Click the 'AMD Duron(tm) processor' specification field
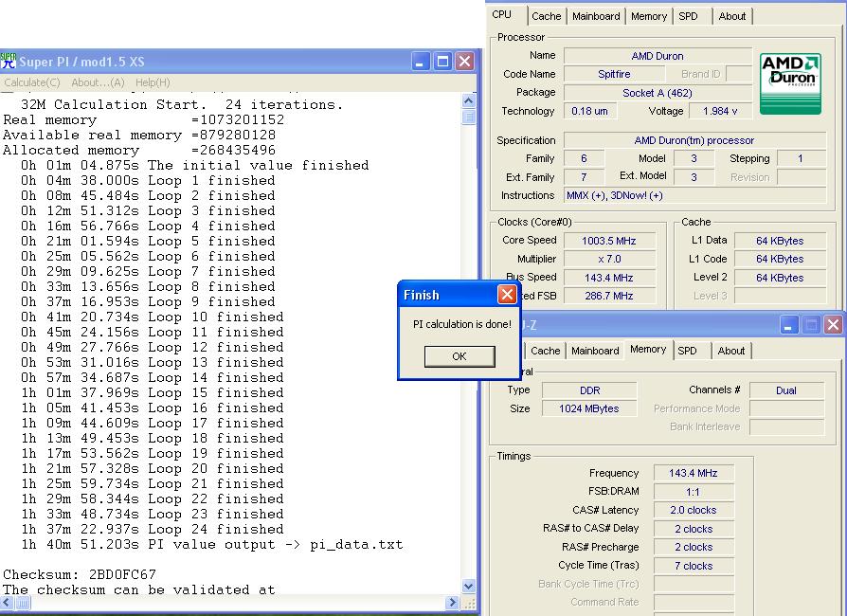The width and height of the screenshot is (847, 616). tap(694, 140)
